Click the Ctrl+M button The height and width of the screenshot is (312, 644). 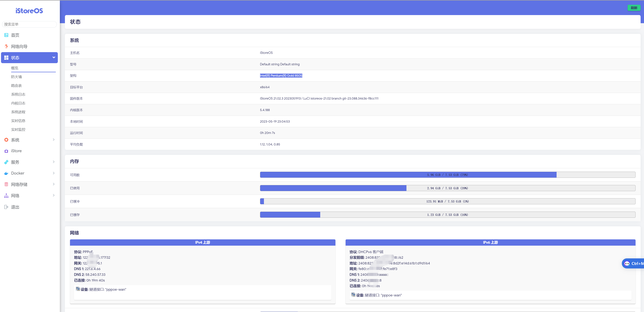click(x=635, y=263)
